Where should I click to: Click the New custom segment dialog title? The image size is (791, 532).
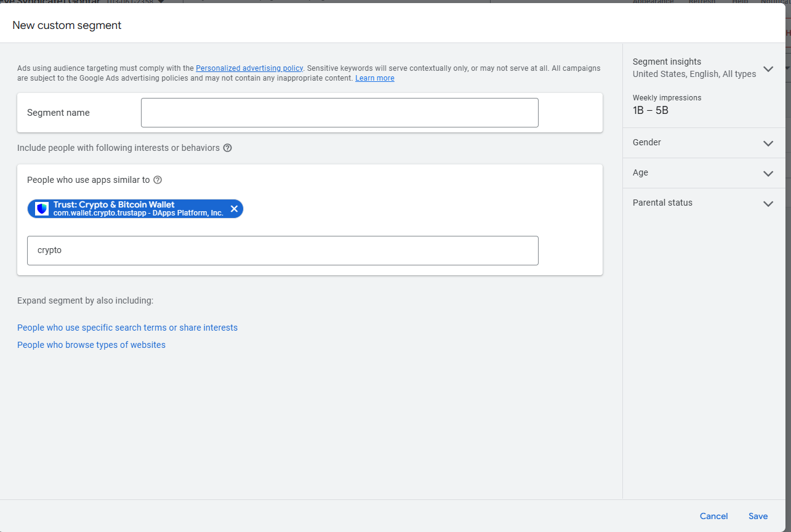click(67, 25)
